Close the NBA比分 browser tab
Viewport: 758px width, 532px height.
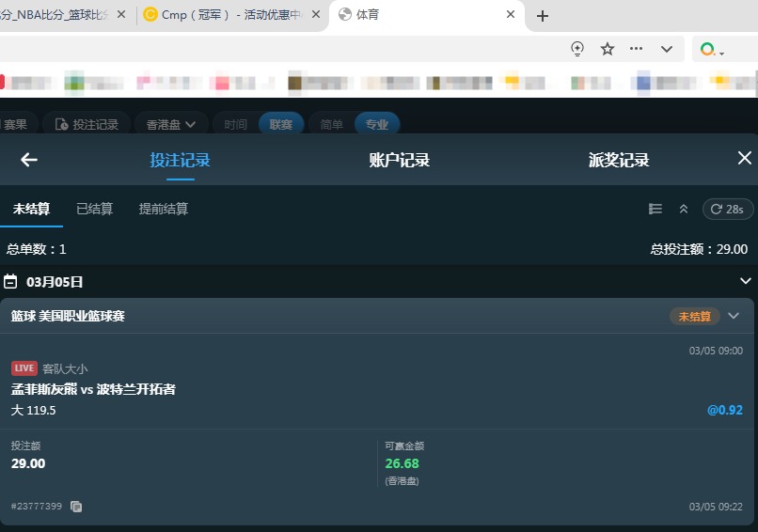click(121, 14)
